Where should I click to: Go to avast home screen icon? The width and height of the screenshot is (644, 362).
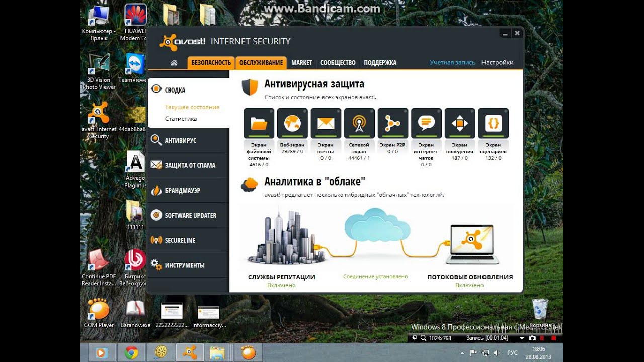pos(174,63)
